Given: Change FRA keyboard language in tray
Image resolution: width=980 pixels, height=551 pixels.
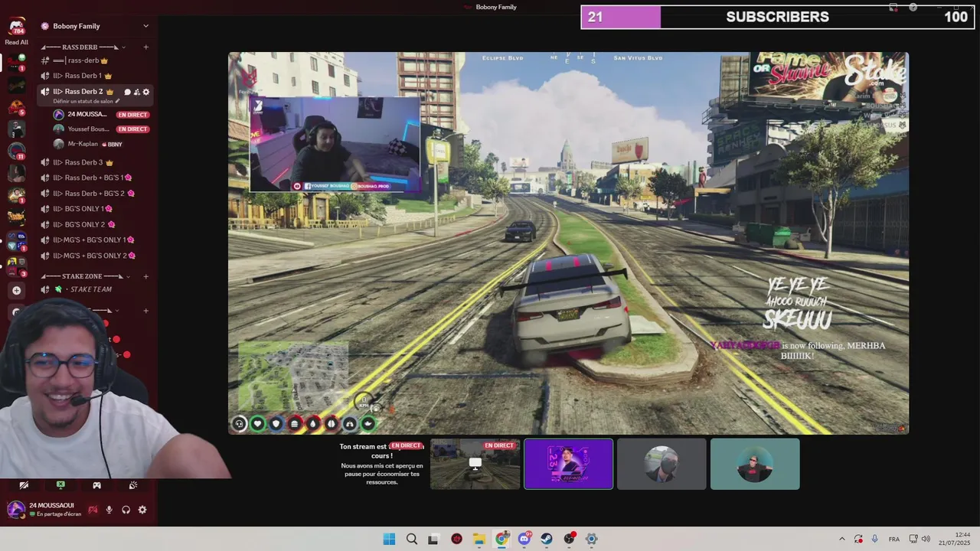Looking at the screenshot, I should pyautogui.click(x=894, y=539).
